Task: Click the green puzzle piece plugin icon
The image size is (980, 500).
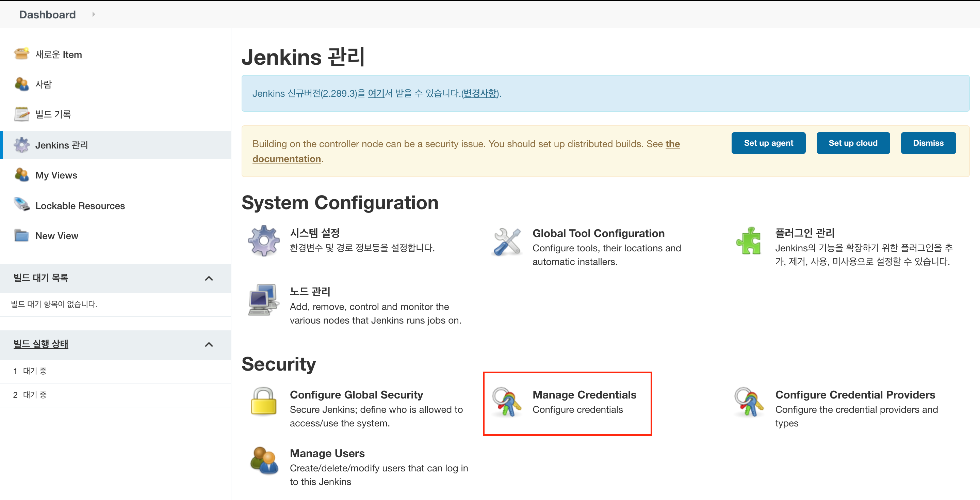Action: tap(749, 241)
